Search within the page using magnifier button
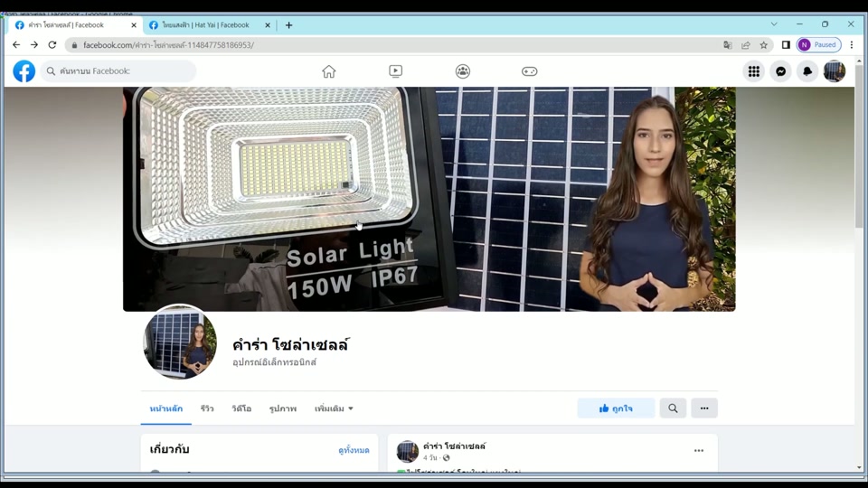Image resolution: width=868 pixels, height=488 pixels. (x=673, y=408)
